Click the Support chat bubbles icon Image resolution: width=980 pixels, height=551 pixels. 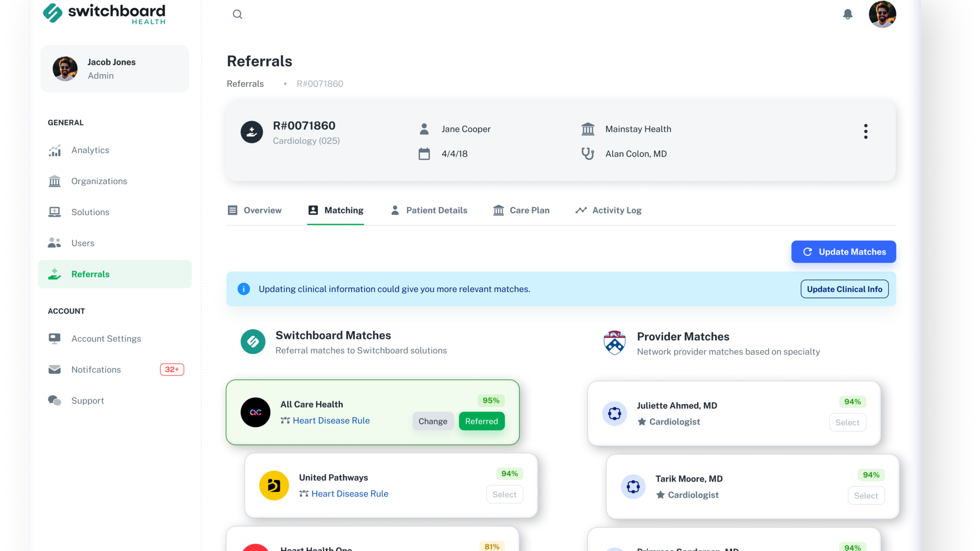click(55, 400)
